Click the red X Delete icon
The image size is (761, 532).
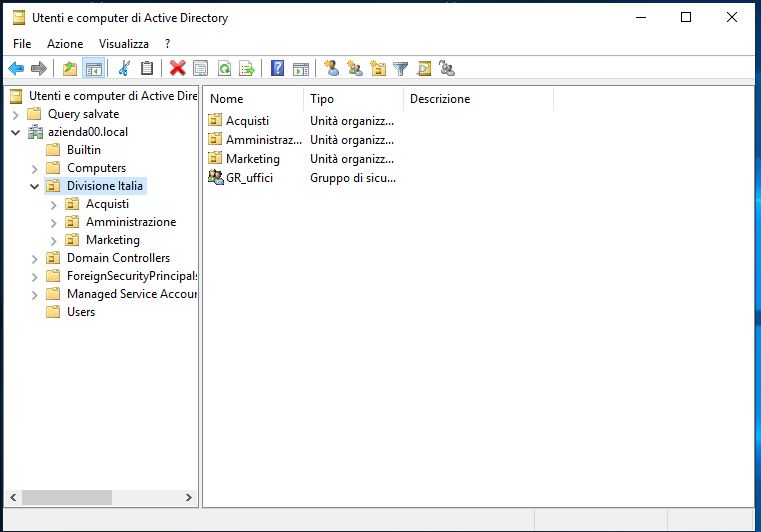178,68
